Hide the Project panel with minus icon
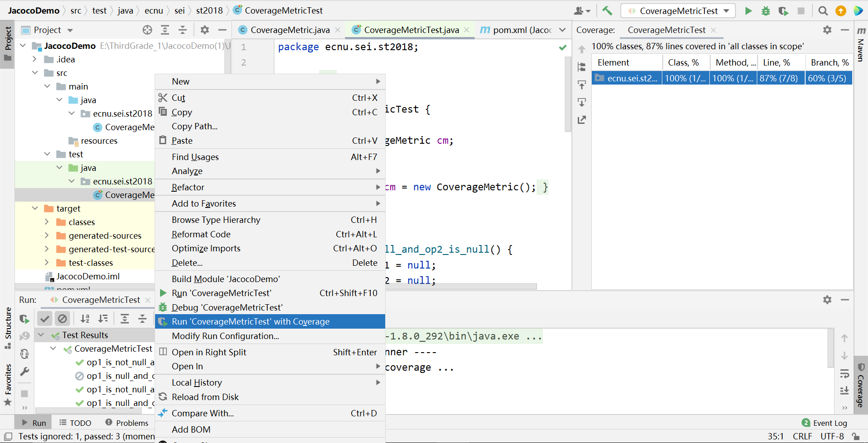 click(x=222, y=30)
